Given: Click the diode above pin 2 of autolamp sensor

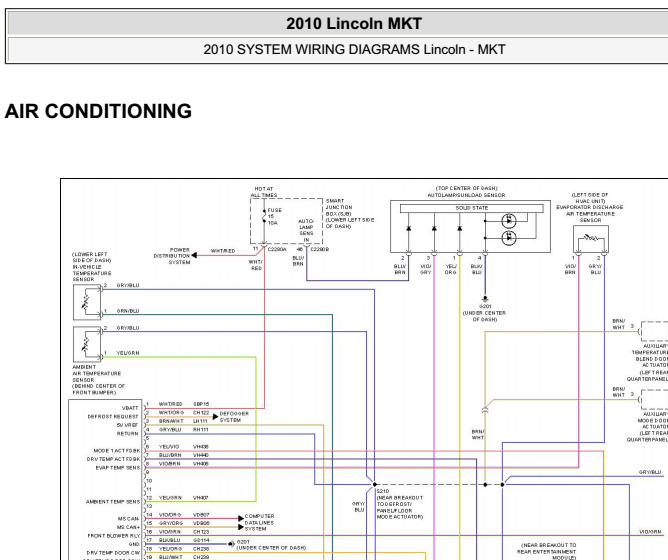Looking at the screenshot, I should 409,229.
